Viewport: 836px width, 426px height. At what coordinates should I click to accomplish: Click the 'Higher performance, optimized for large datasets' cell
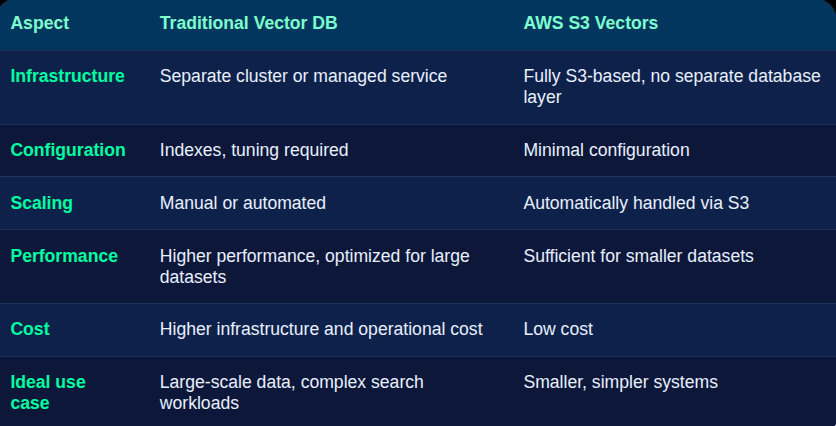click(315, 267)
